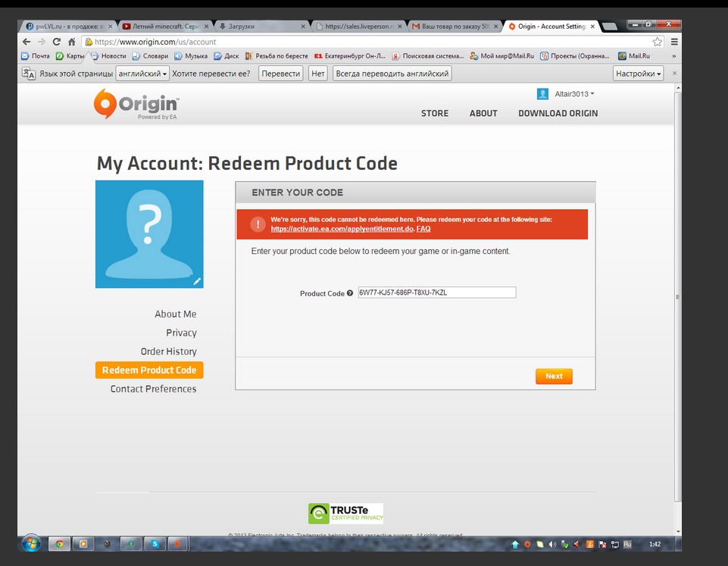This screenshot has width=728, height=566.
Task: Open the Поисковая система bookmark
Action: click(x=427, y=56)
